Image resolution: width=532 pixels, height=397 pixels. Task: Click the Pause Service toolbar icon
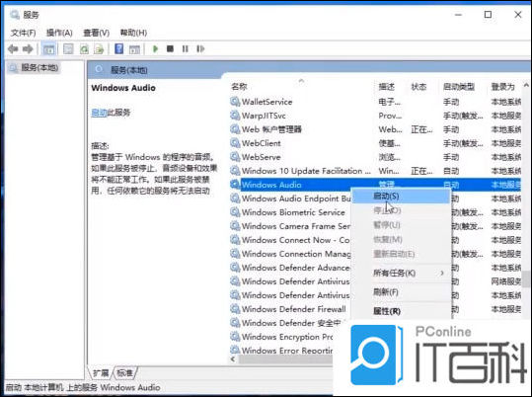point(186,49)
